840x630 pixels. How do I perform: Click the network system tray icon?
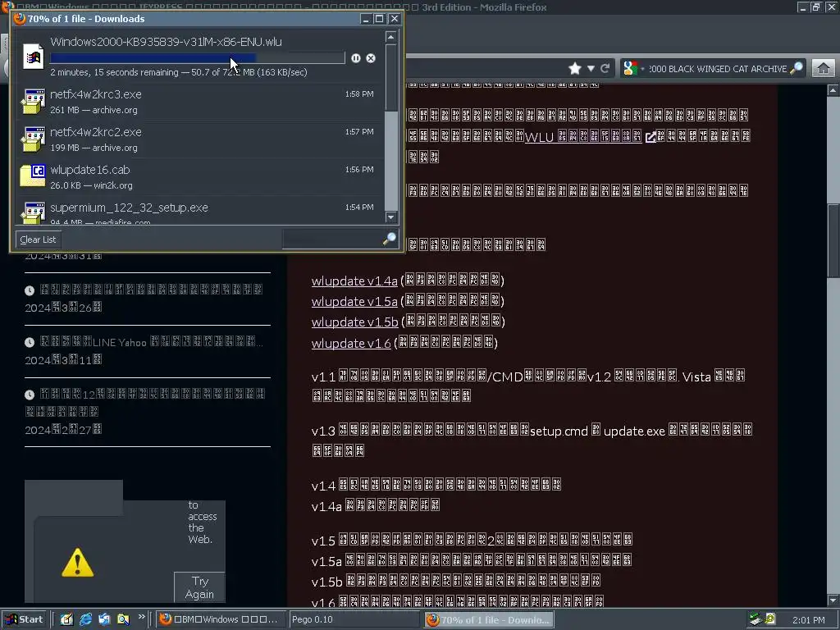[756, 619]
